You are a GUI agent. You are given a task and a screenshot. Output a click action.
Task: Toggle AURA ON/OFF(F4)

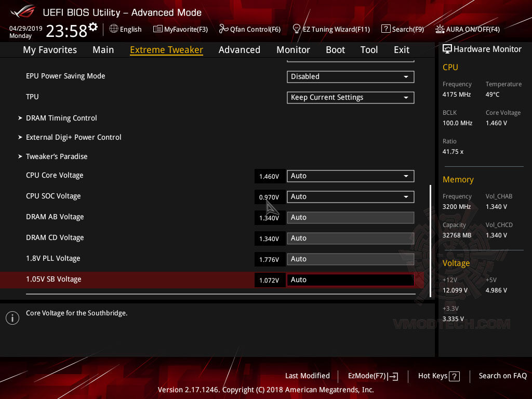tap(473, 29)
